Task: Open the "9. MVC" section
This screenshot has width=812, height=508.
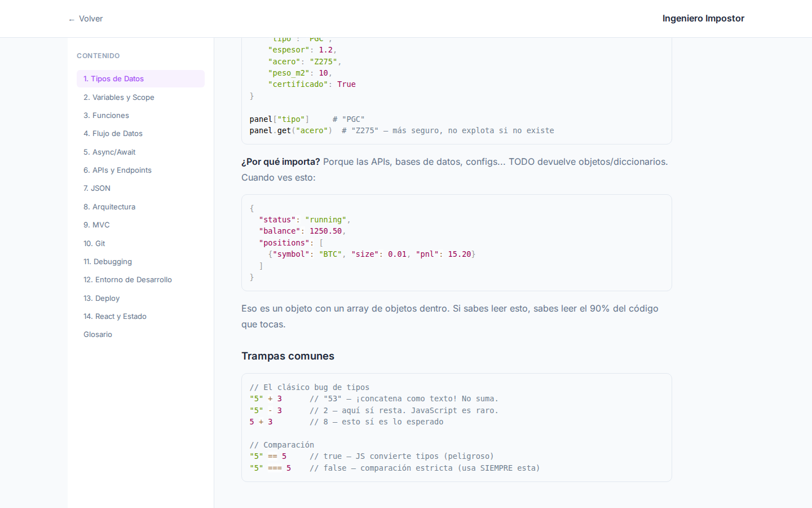Action: pyautogui.click(x=96, y=225)
